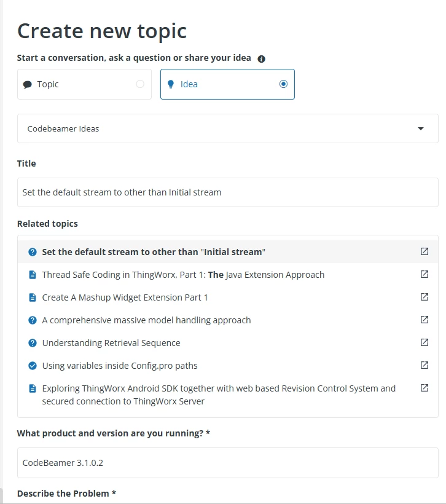
Task: Open external link icon for comprehensive massive model
Action: click(x=424, y=320)
